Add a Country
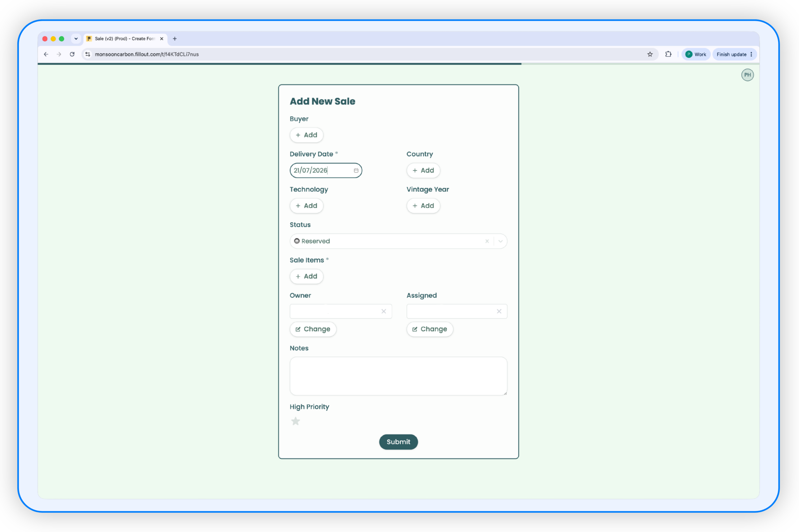Screen dimensions: 799x532 click(x=423, y=170)
